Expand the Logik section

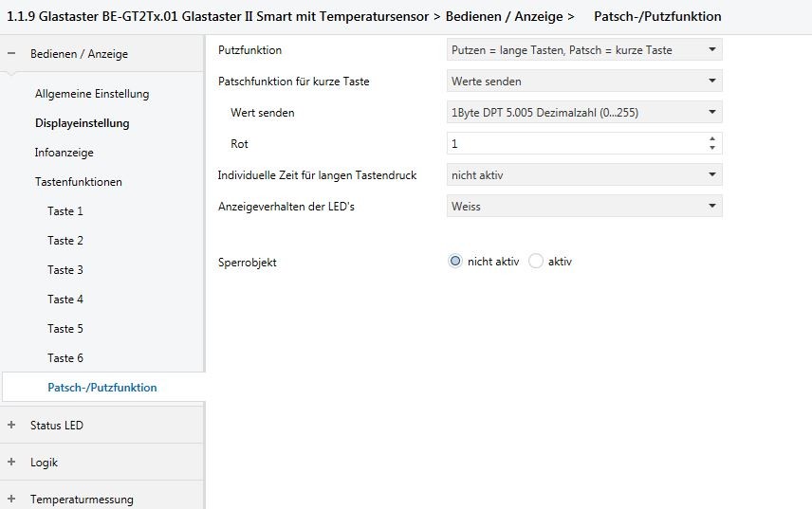(x=11, y=463)
